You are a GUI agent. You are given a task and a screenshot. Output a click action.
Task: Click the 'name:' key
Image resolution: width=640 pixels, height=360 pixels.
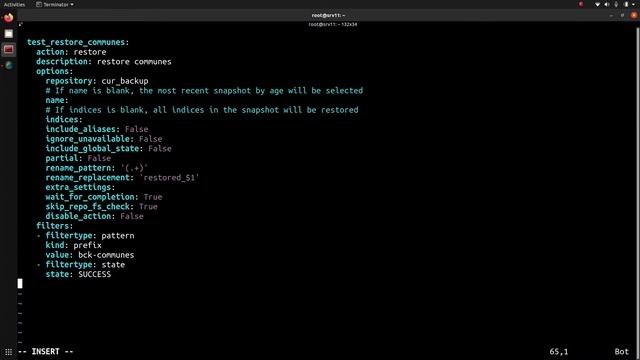click(x=57, y=100)
